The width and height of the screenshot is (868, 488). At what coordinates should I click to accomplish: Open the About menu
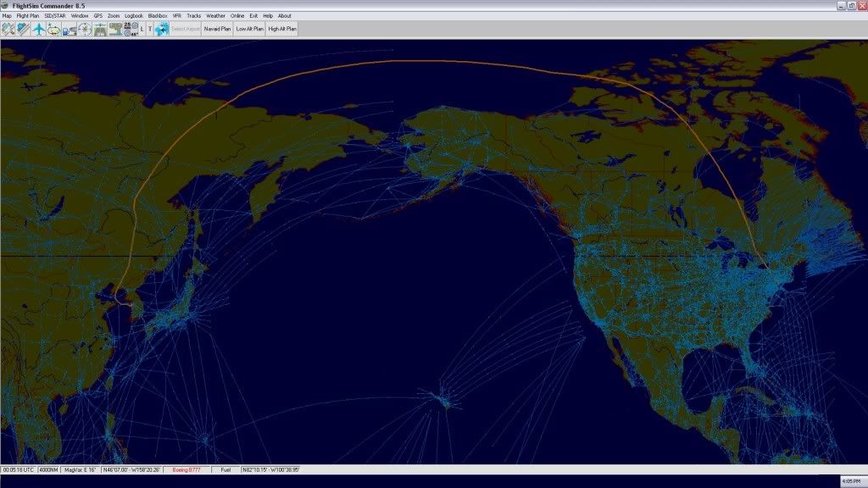[285, 16]
